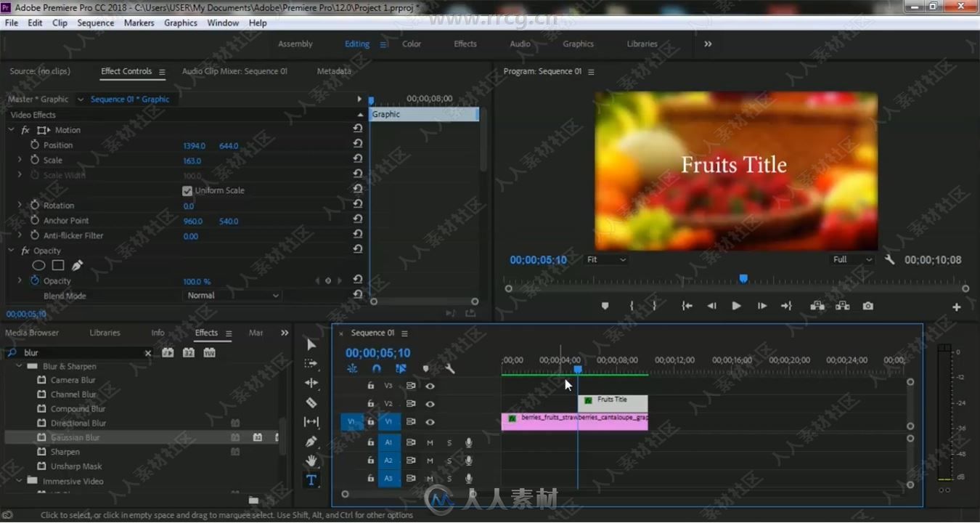
Task: Click the rectangle mask tool under Opacity
Action: (x=58, y=266)
